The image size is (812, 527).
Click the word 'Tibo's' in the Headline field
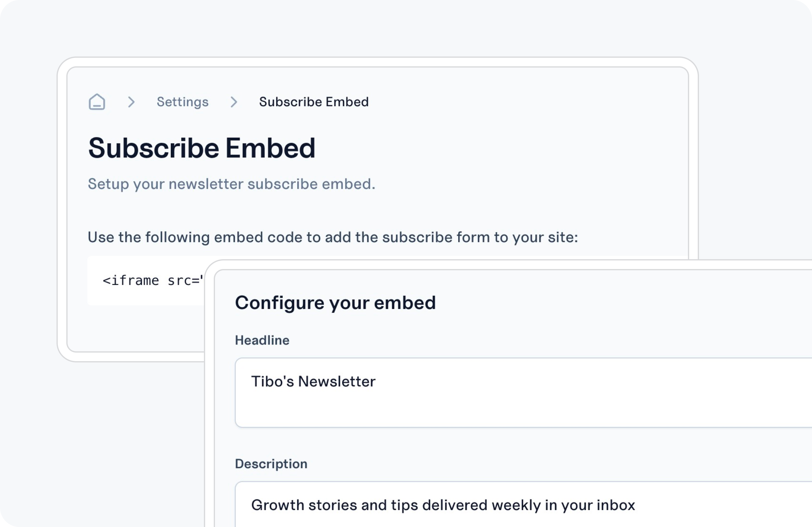272,381
